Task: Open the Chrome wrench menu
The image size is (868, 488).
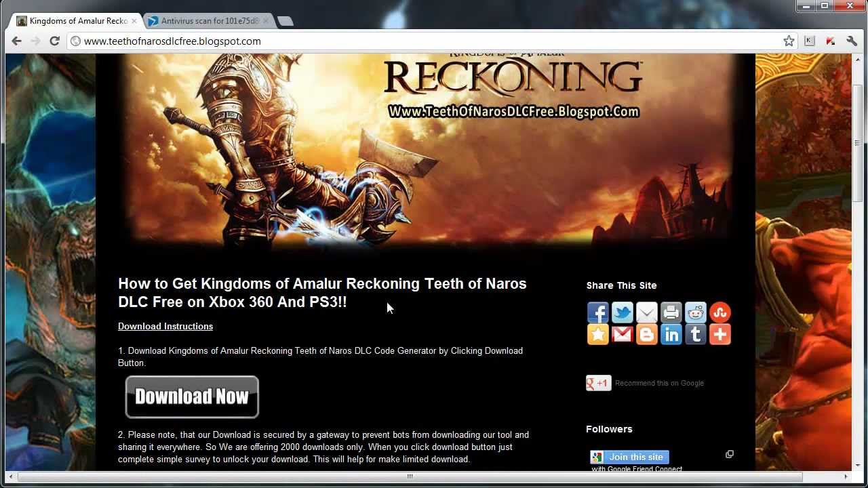Action: [852, 41]
